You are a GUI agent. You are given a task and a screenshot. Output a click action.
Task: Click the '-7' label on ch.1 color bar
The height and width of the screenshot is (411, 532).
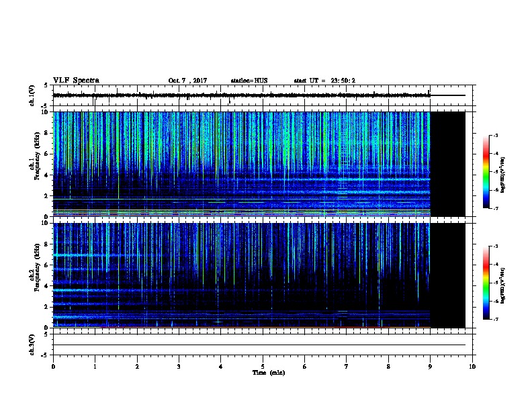(x=496, y=208)
